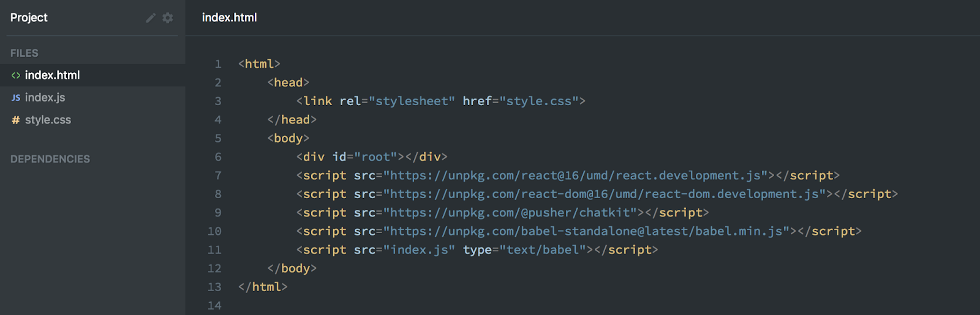Click line number 11 in gutter

pos(214,250)
